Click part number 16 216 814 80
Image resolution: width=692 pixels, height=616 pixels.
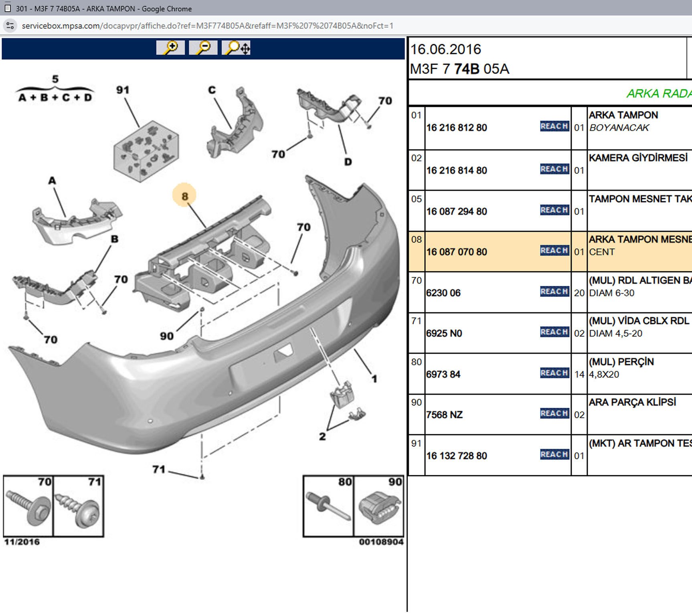(457, 170)
